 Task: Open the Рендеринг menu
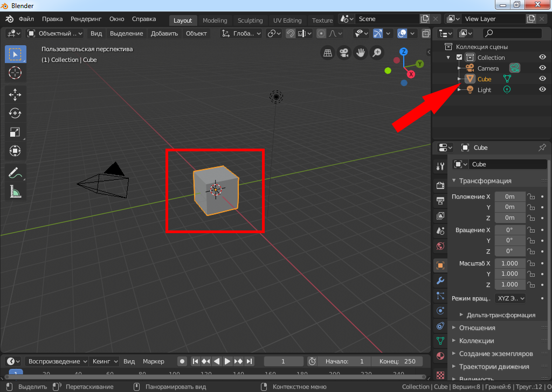tap(86, 19)
